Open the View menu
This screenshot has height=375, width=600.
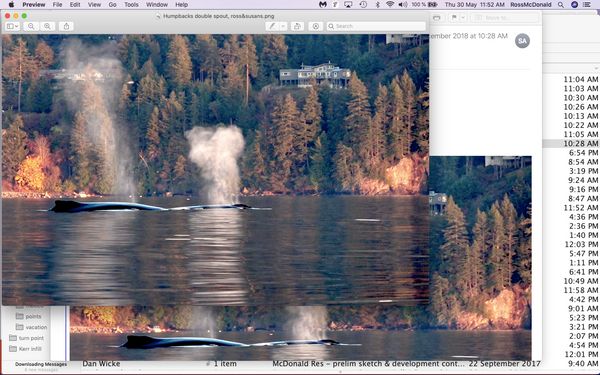point(94,5)
